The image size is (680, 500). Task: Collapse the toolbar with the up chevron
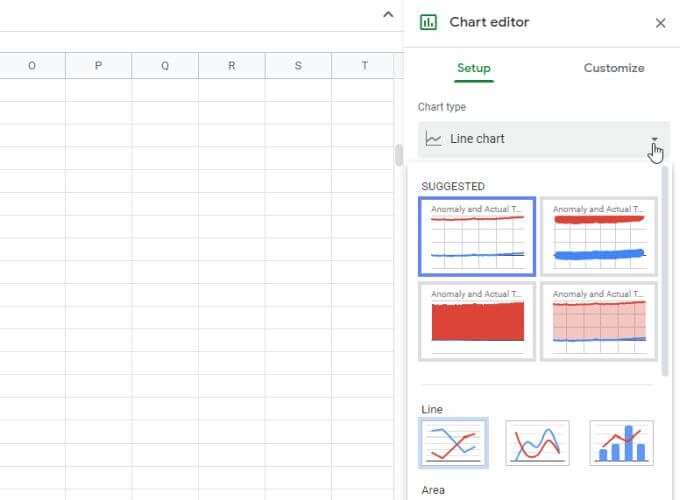point(388,15)
